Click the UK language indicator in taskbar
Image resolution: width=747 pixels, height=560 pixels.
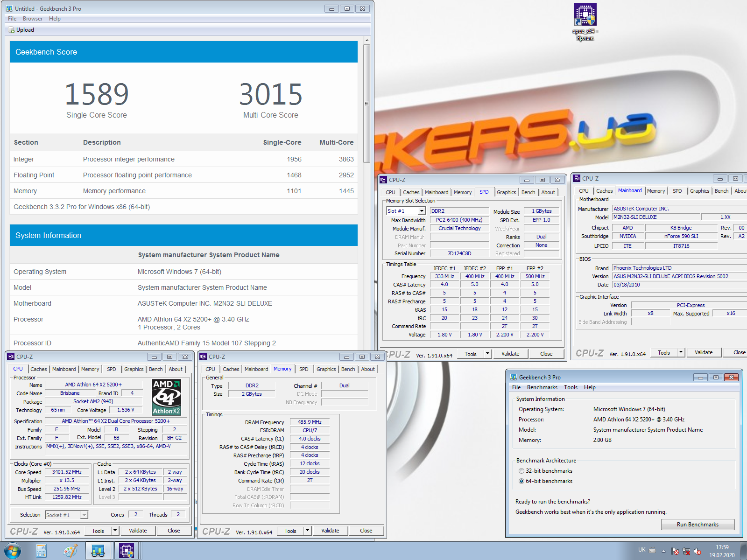click(641, 550)
